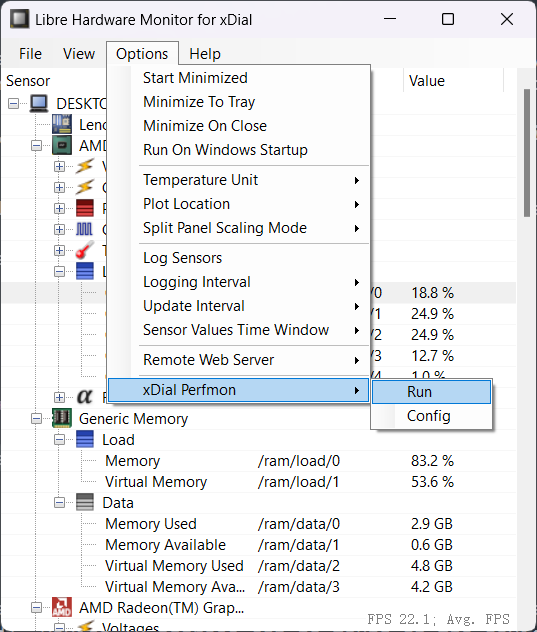
Task: Open the File menu
Action: click(30, 54)
